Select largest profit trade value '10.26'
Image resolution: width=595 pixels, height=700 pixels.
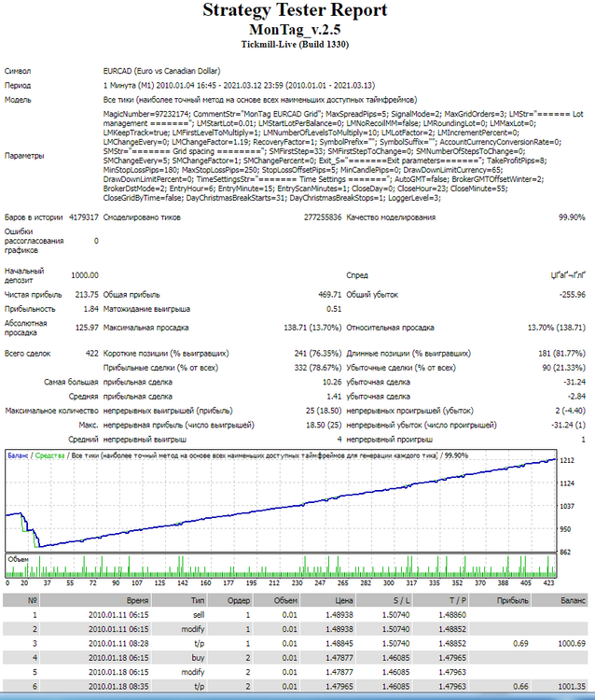[x=332, y=382]
